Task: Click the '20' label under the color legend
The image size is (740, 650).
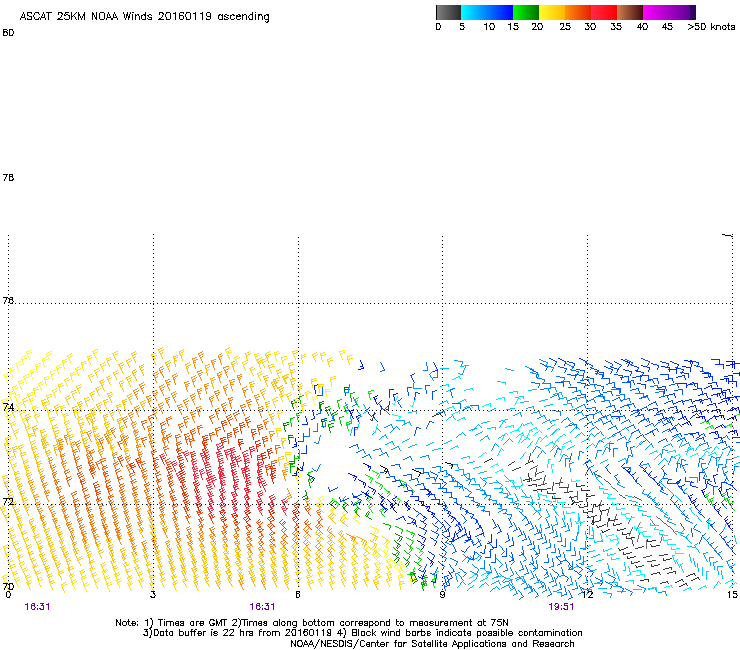Action: 537,27
